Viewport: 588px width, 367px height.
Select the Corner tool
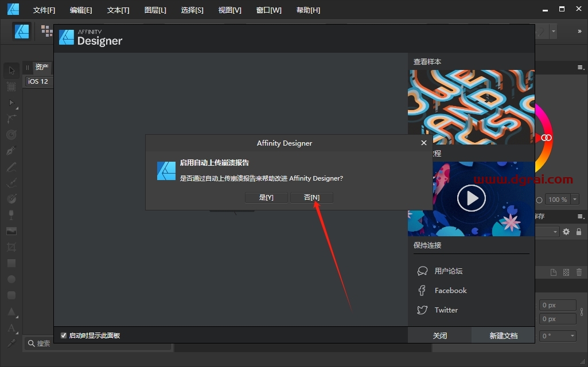tap(11, 119)
